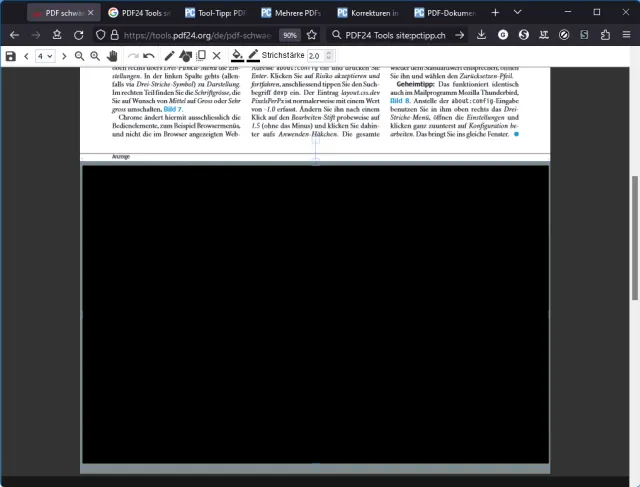Delete selection with the X icon
Image resolution: width=640 pixels, height=487 pixels.
coord(216,56)
